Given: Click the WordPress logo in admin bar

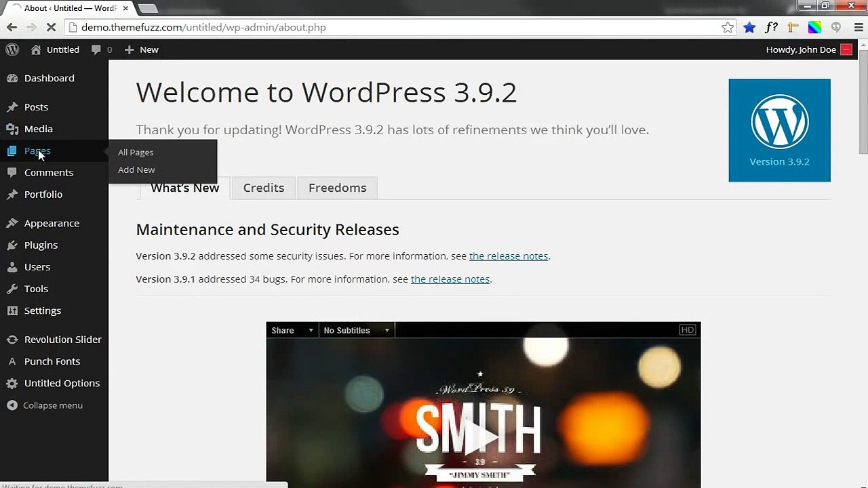Looking at the screenshot, I should [12, 49].
